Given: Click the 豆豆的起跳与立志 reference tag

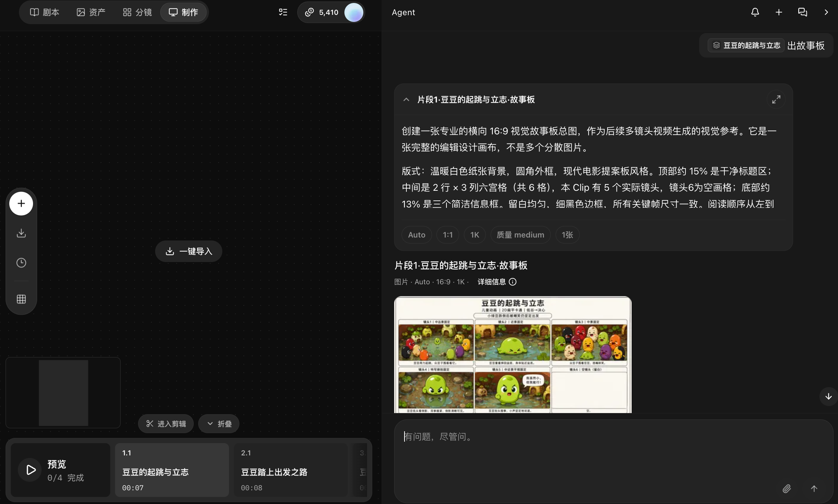Looking at the screenshot, I should tap(746, 45).
